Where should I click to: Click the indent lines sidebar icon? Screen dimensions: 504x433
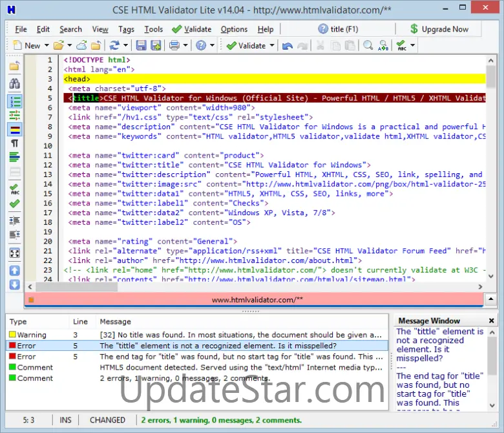tap(14, 221)
